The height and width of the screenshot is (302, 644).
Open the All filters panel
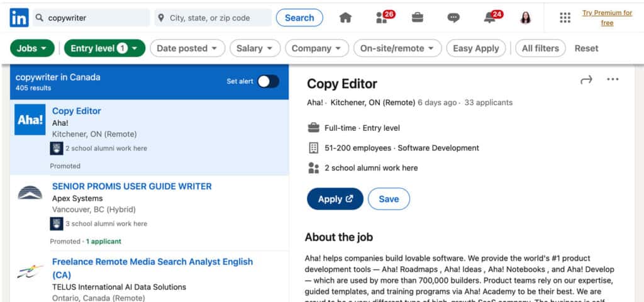(540, 48)
